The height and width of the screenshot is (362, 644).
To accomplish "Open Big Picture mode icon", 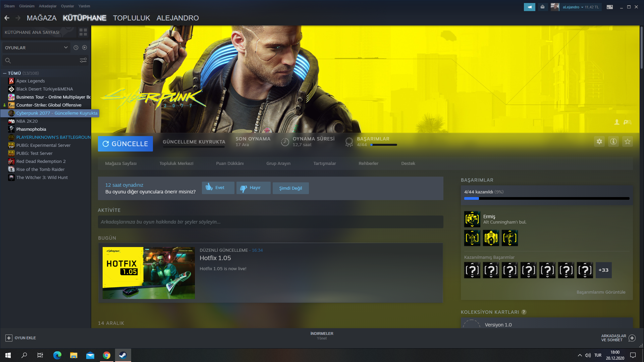I will (610, 7).
